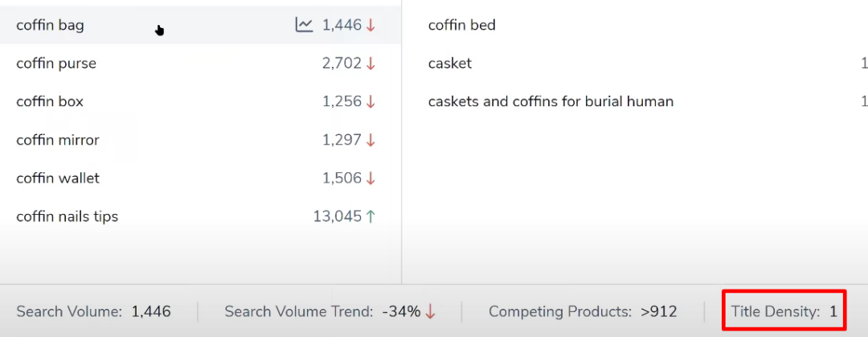Viewport: 868px width, 337px height.
Task: Click red down arrow beside coffin mirror
Action: [x=371, y=140]
